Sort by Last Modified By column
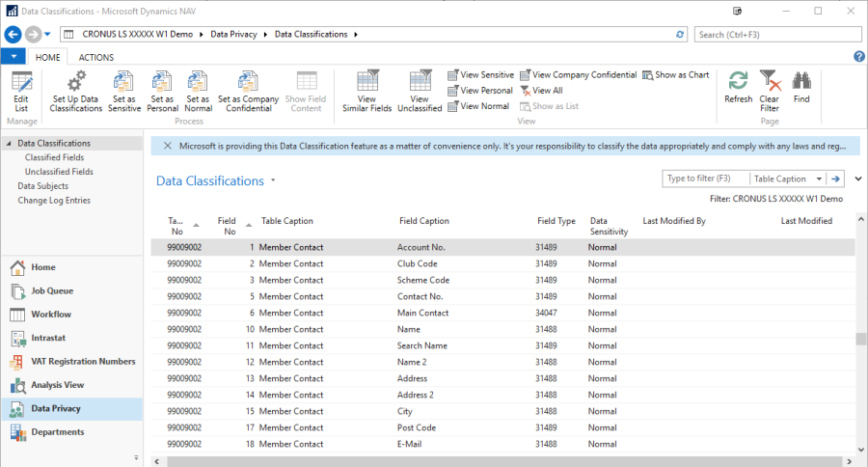 [x=674, y=221]
